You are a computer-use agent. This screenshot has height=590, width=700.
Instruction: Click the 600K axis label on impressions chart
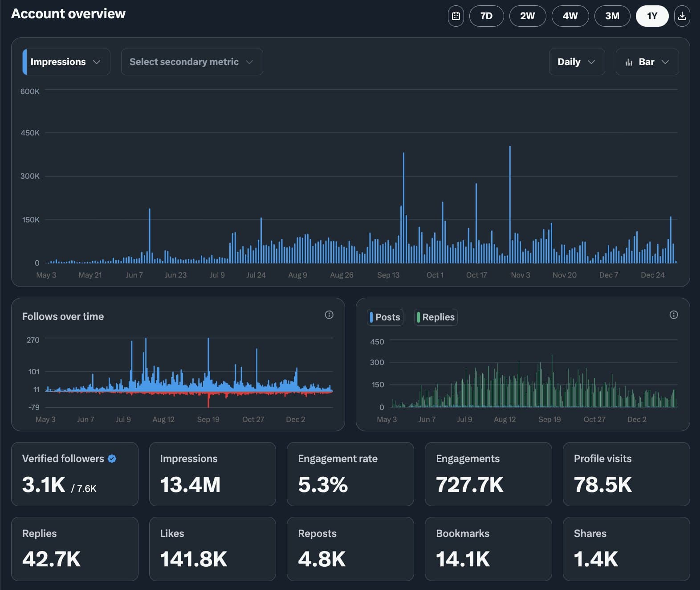click(30, 91)
